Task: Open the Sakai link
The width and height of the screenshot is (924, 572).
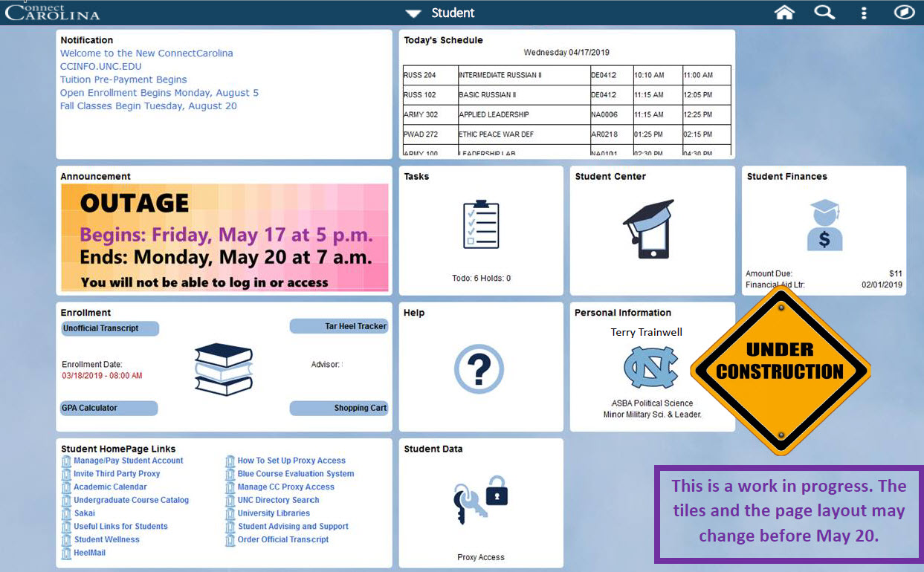Action: [85, 513]
